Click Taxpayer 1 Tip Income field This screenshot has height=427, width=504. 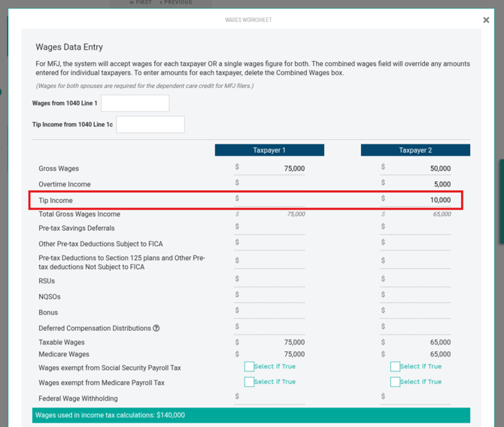269,200
